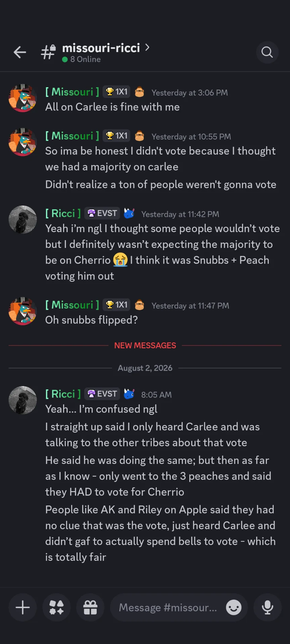Tap the EVST server tag at 8:05 AM

(x=102, y=394)
